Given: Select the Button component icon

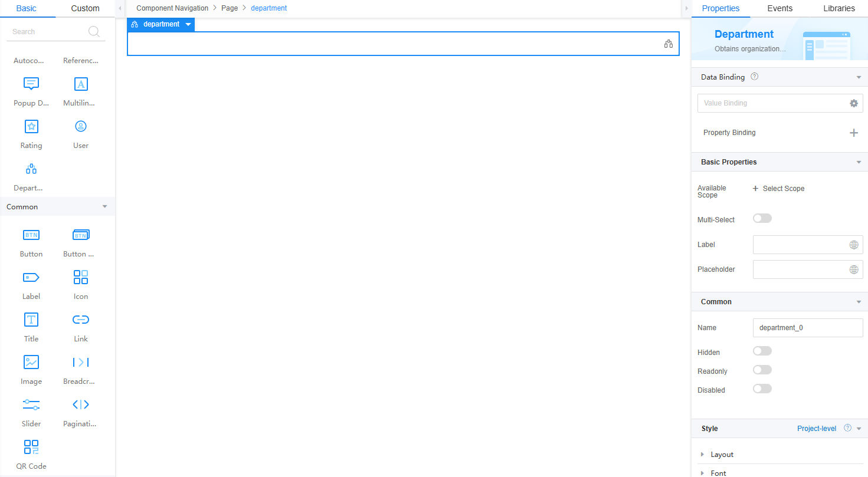Looking at the screenshot, I should [x=31, y=235].
